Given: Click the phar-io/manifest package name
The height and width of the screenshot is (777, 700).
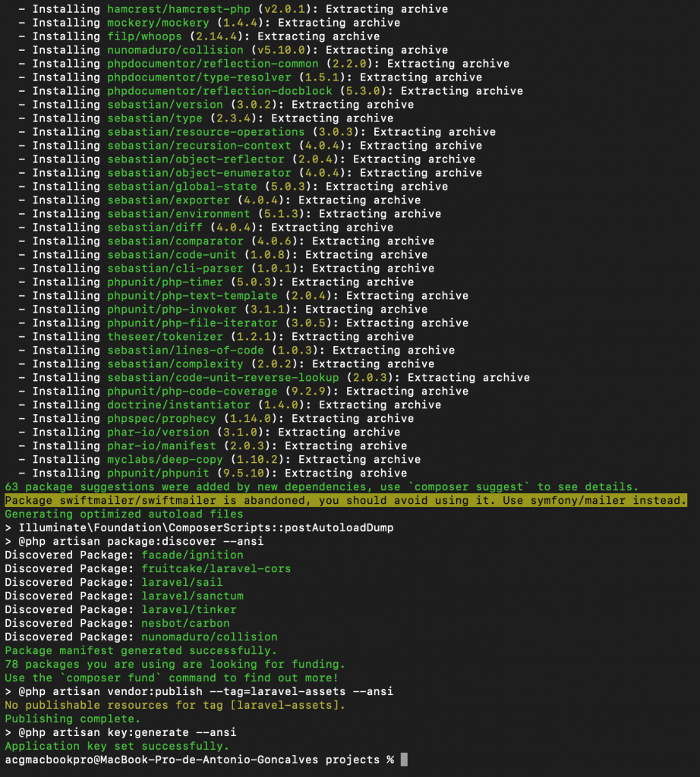Looking at the screenshot, I should coord(162,445).
